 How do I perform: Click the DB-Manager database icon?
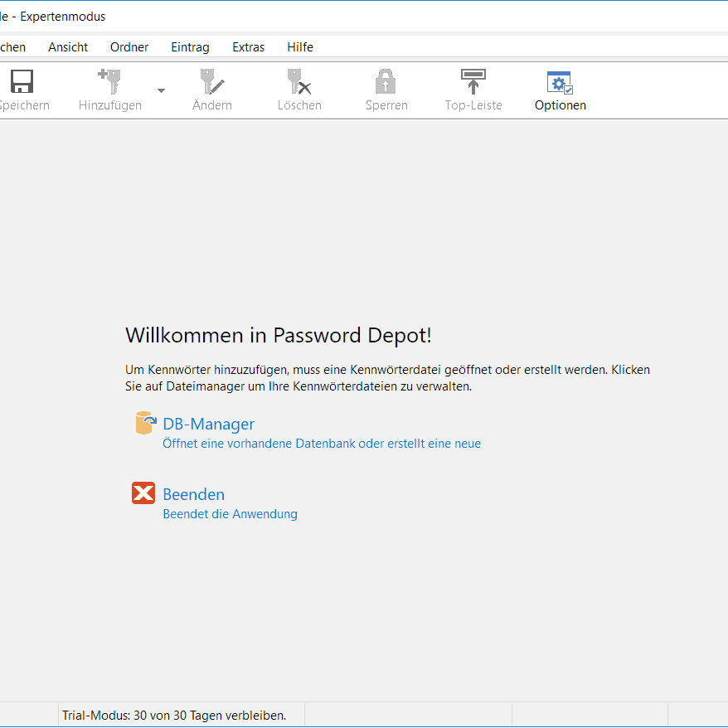pos(145,423)
